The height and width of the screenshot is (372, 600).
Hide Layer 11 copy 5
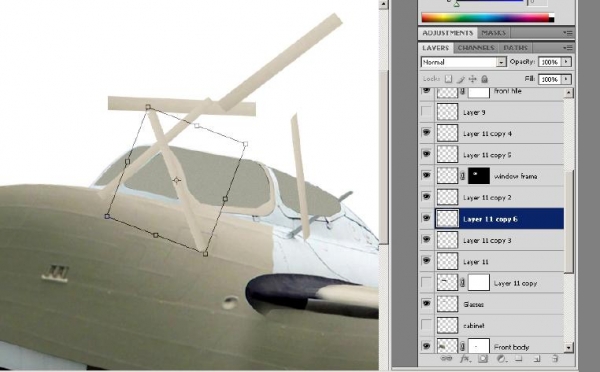(426, 154)
